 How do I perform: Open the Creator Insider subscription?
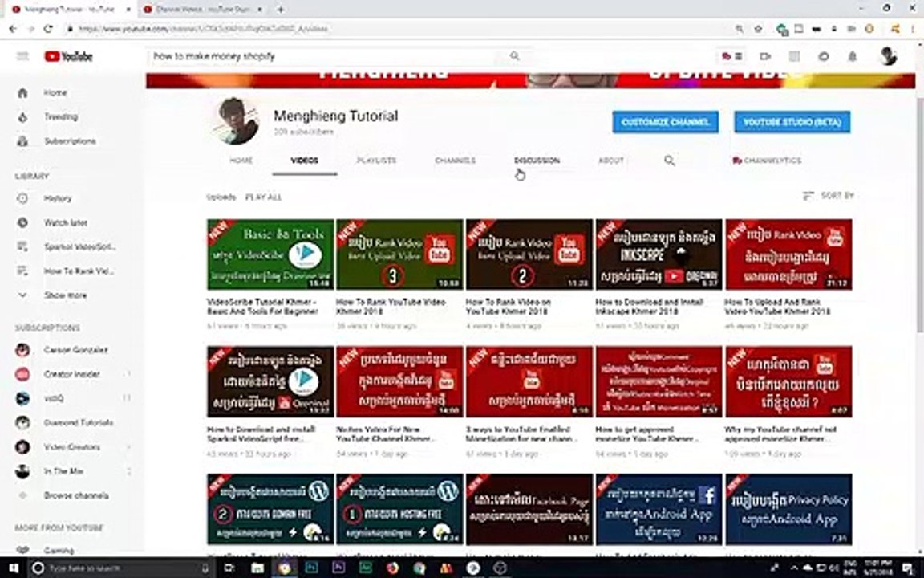(x=72, y=374)
